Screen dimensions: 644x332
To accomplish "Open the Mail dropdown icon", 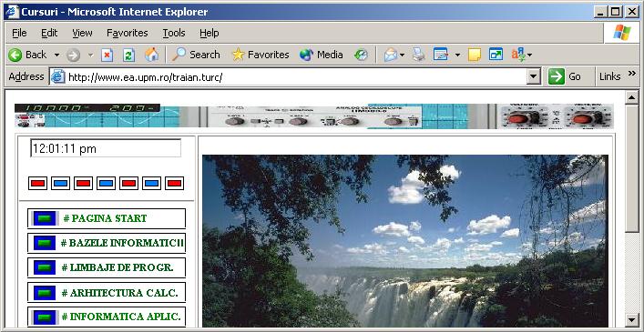I will coord(394,55).
